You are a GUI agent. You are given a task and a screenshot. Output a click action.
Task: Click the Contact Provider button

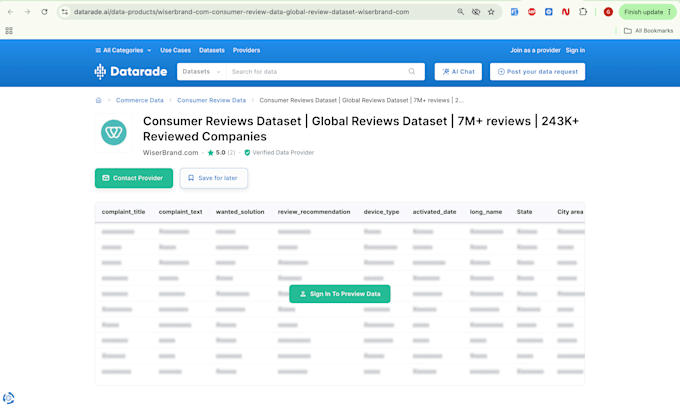[x=134, y=178]
